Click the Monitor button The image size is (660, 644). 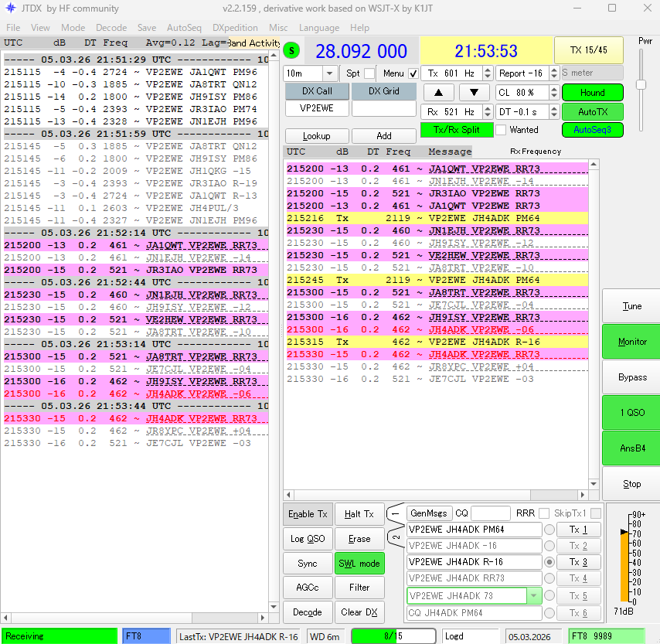pos(631,342)
